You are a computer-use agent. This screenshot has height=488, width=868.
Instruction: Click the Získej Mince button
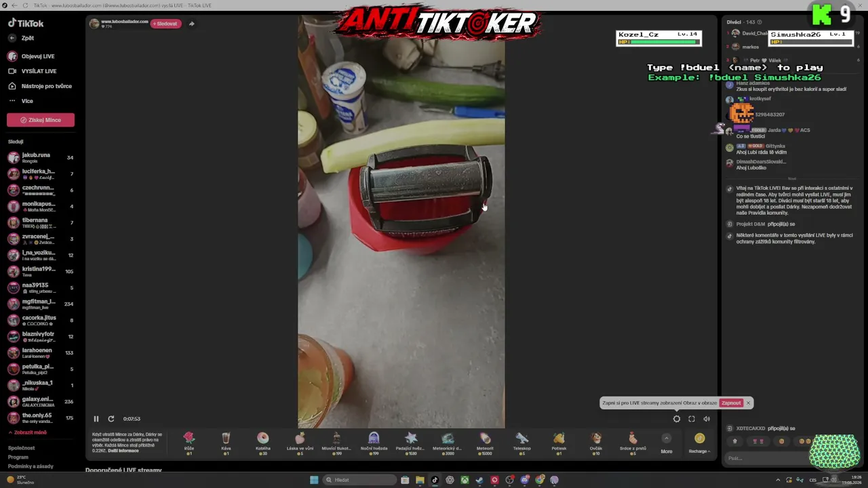[x=41, y=120]
